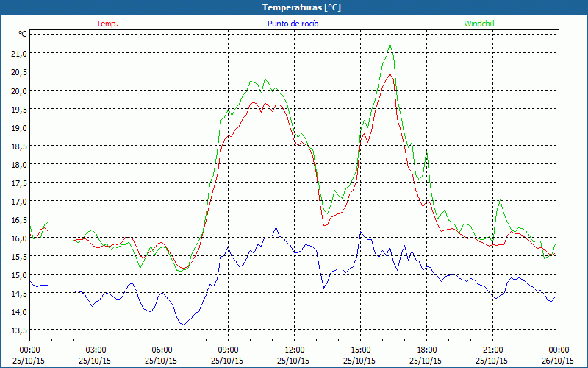
Task: Click the 03:00 time axis label
Action: pyautogui.click(x=96, y=350)
